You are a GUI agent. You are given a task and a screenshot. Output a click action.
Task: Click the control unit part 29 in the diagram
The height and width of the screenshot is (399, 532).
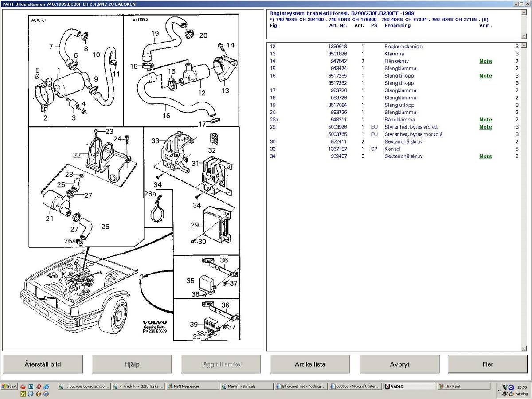[x=216, y=223]
